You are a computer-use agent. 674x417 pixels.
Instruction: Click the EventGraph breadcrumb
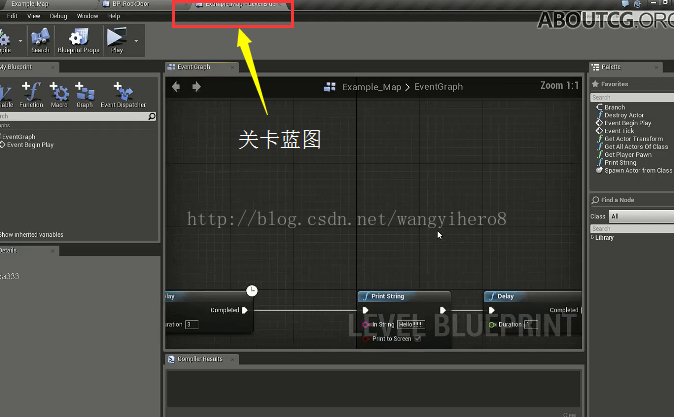pyautogui.click(x=438, y=87)
